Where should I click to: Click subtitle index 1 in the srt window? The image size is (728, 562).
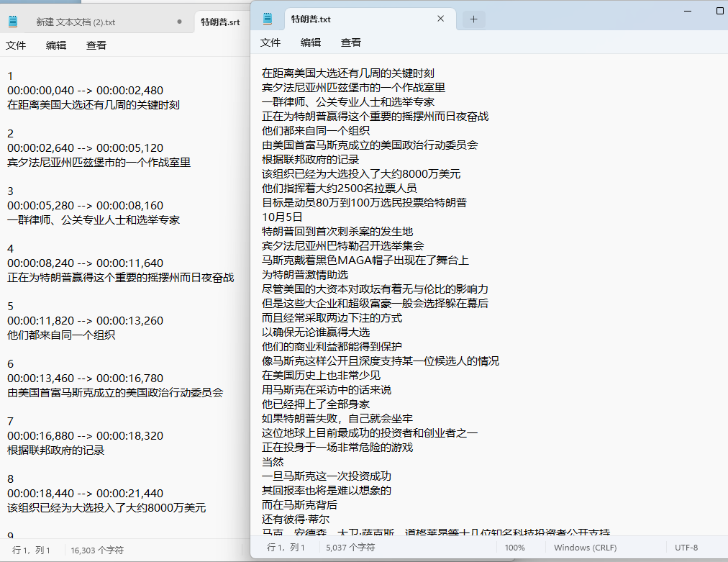click(10, 76)
